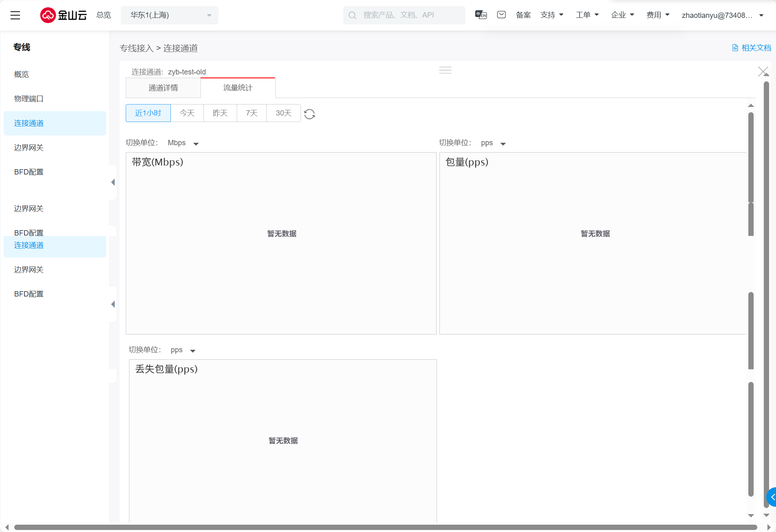Select the 今天 time range

pyautogui.click(x=187, y=113)
